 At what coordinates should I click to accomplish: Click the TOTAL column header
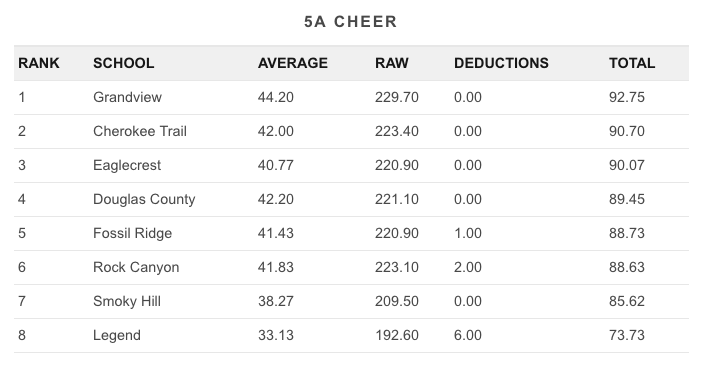click(632, 63)
